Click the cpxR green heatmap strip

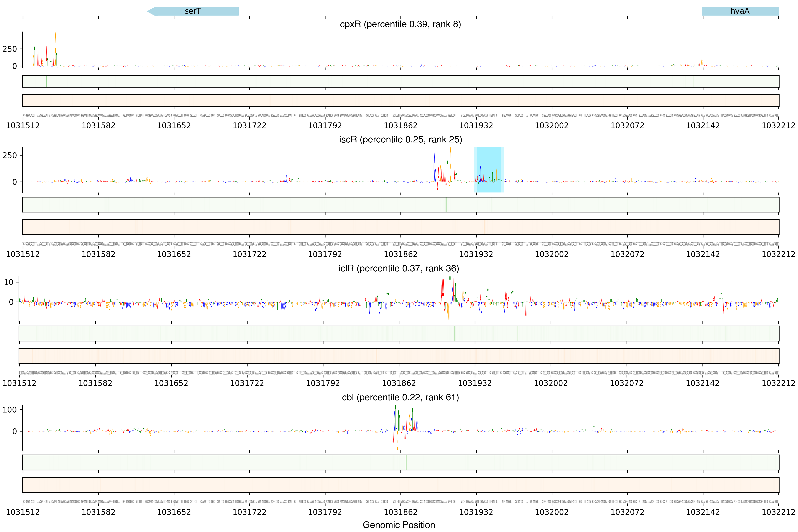(400, 81)
